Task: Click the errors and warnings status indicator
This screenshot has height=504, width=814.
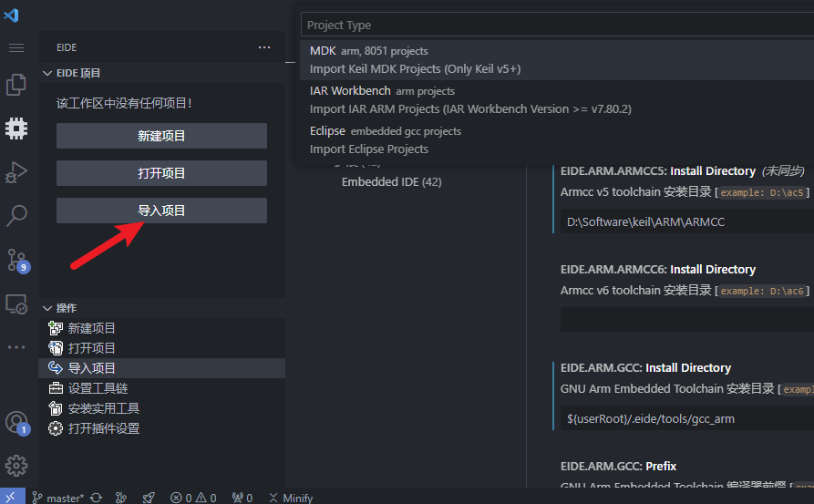Action: (193, 498)
